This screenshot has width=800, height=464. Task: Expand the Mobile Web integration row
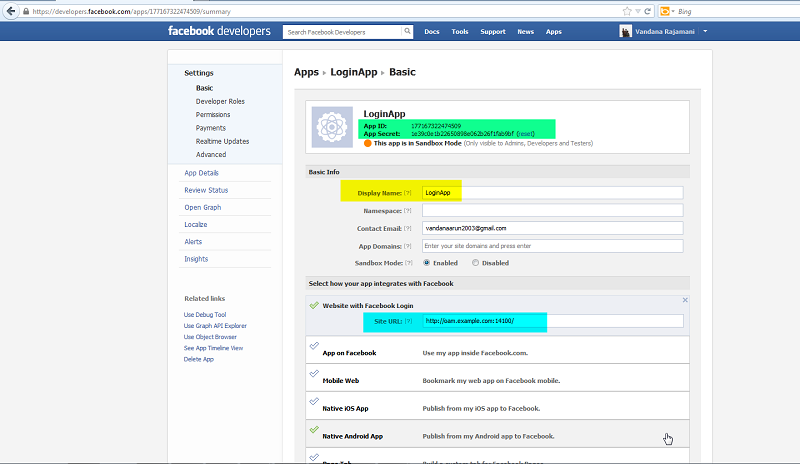[x=497, y=378]
